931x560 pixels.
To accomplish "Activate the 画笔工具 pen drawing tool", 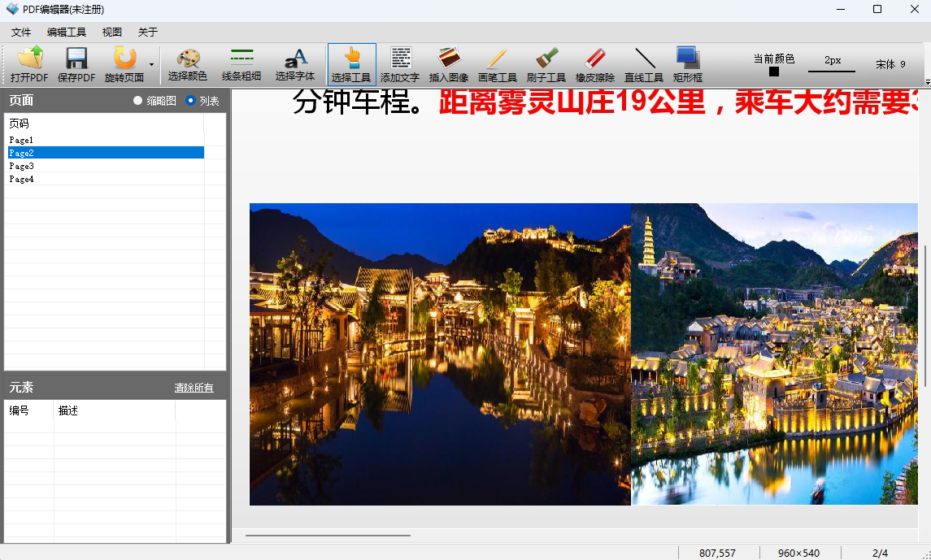I will (498, 64).
